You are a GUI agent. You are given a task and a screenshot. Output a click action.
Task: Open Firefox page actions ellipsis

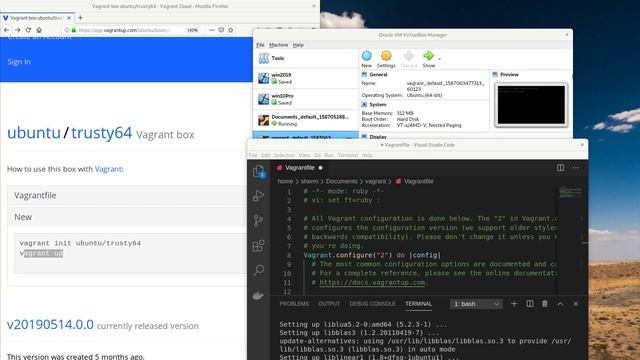click(x=211, y=30)
